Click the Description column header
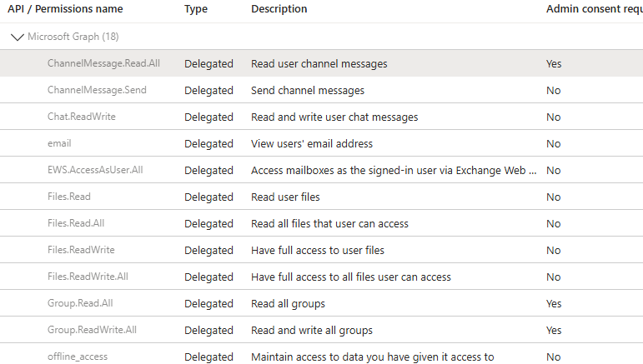Screen dimensions: 643x364 (x=279, y=9)
